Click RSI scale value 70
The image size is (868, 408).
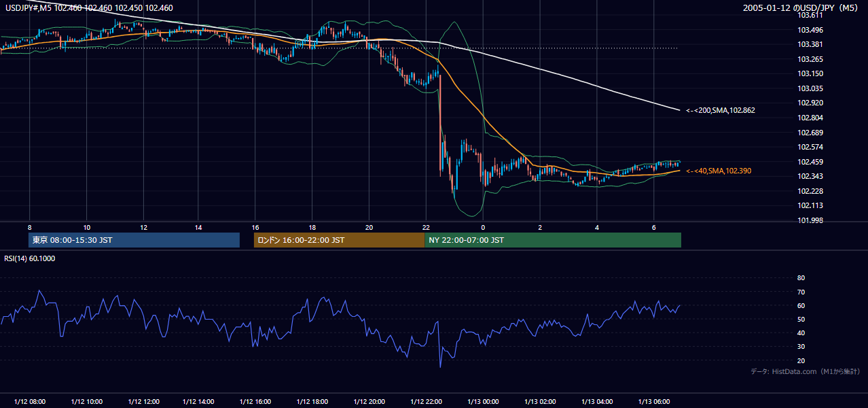(801, 292)
